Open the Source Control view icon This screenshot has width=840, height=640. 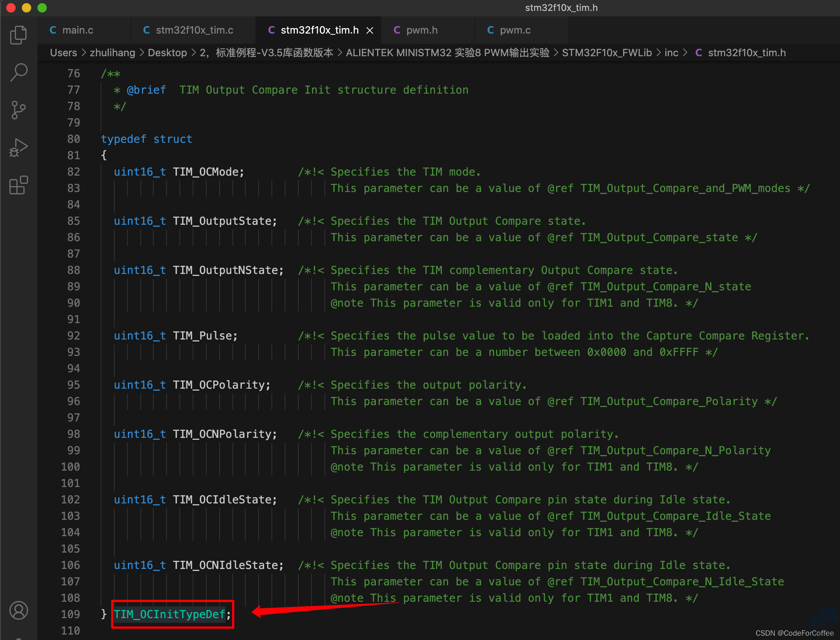(18, 110)
